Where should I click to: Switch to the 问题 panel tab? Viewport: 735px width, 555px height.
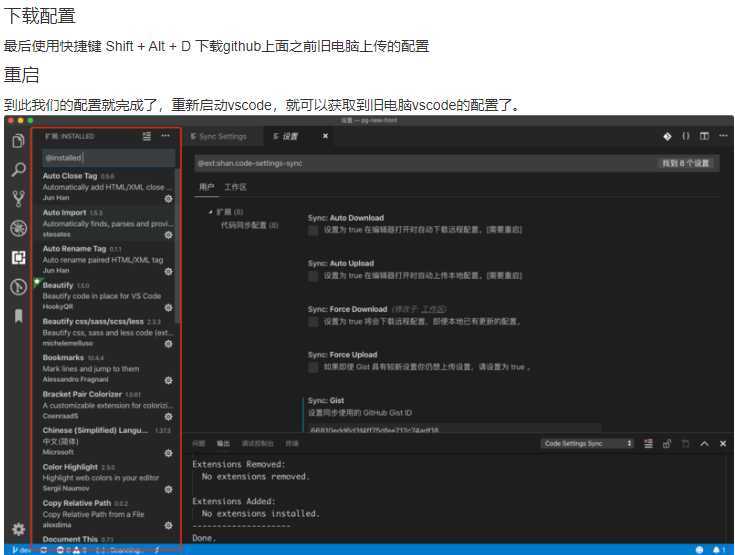pos(199,443)
